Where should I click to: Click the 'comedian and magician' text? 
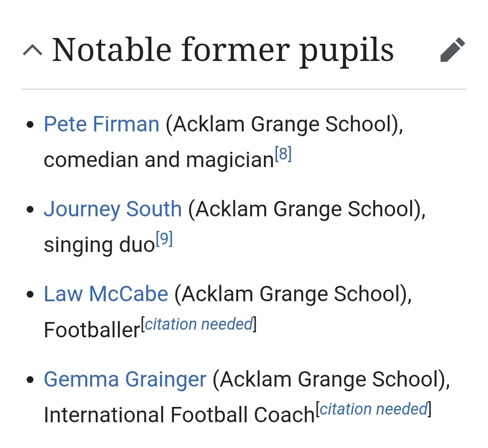tap(159, 160)
